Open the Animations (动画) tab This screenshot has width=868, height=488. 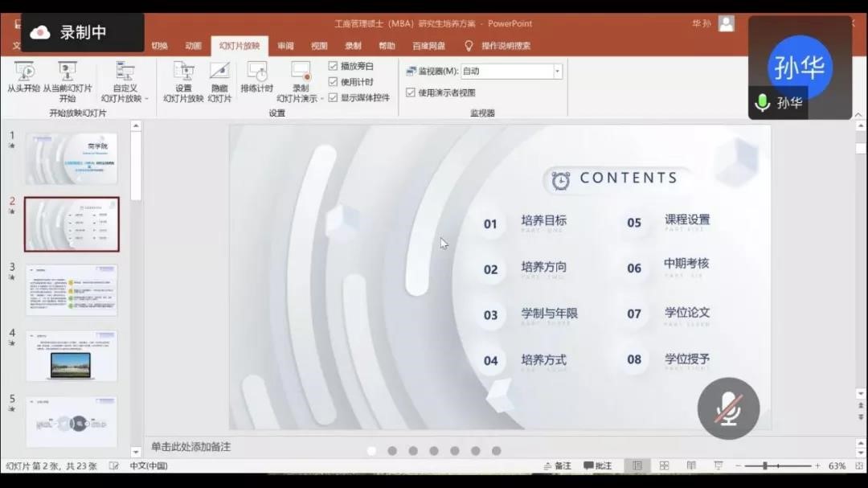click(193, 45)
